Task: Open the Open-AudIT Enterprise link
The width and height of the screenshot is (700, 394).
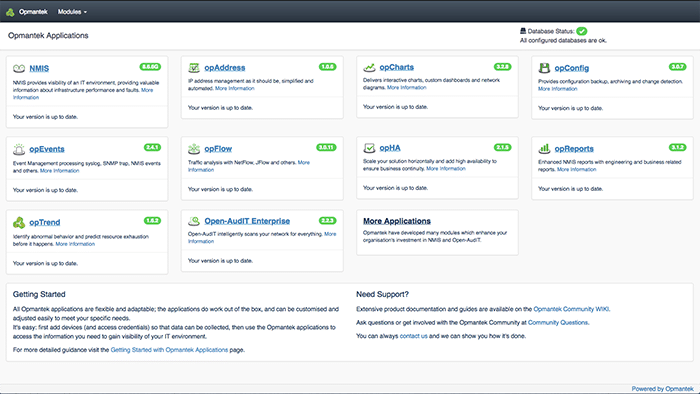Action: pyautogui.click(x=247, y=221)
